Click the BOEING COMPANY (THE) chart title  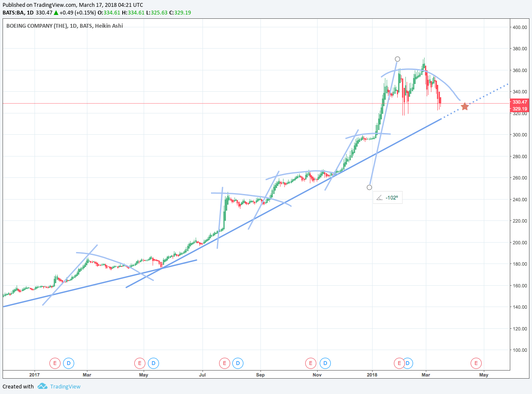pyautogui.click(x=37, y=26)
